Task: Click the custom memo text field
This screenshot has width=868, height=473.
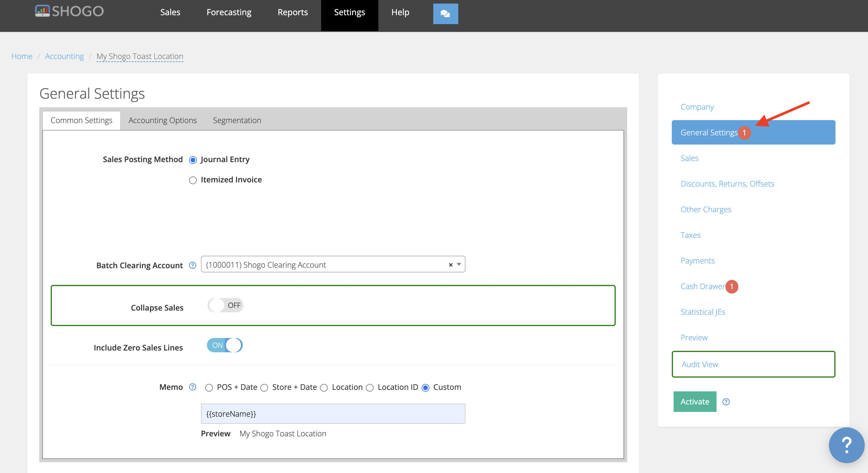Action: tap(332, 414)
